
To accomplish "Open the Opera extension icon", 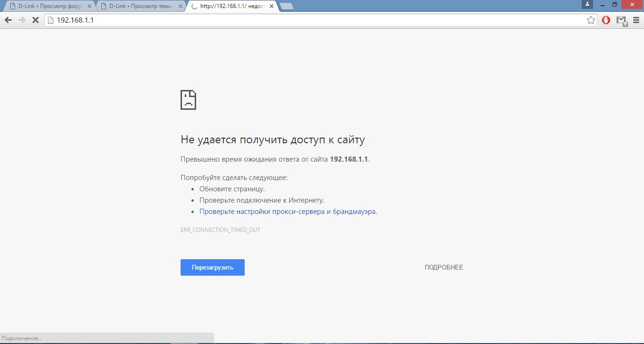I will [606, 20].
